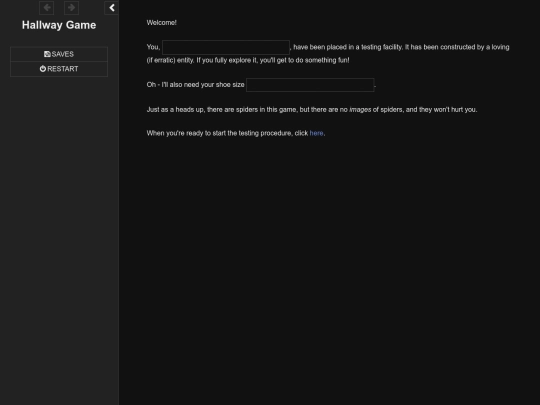Go back in game history
540x405 pixels.
coord(46,8)
